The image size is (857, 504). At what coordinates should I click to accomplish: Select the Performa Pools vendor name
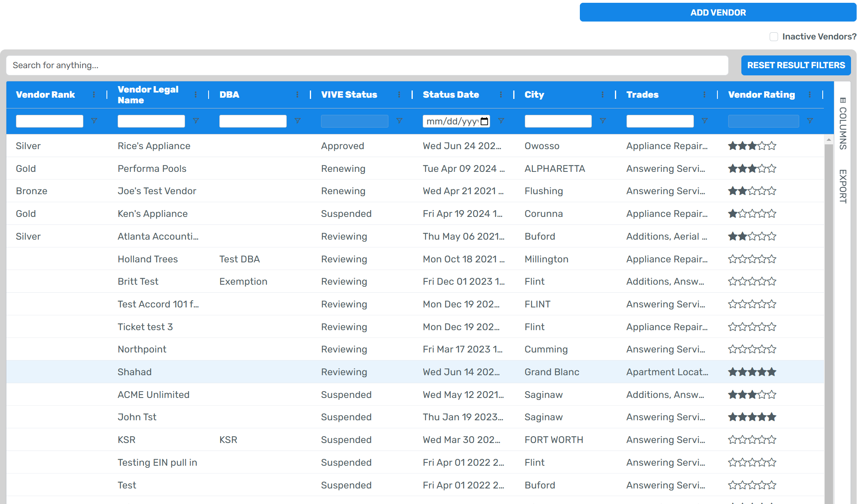pos(152,169)
